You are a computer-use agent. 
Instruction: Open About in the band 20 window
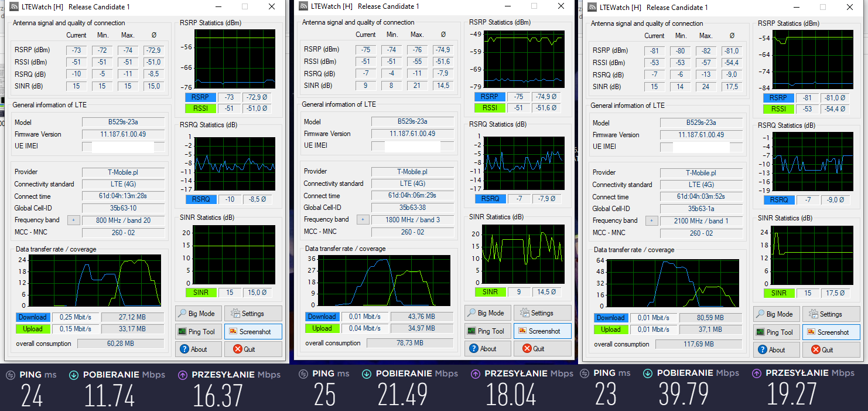pyautogui.click(x=199, y=349)
